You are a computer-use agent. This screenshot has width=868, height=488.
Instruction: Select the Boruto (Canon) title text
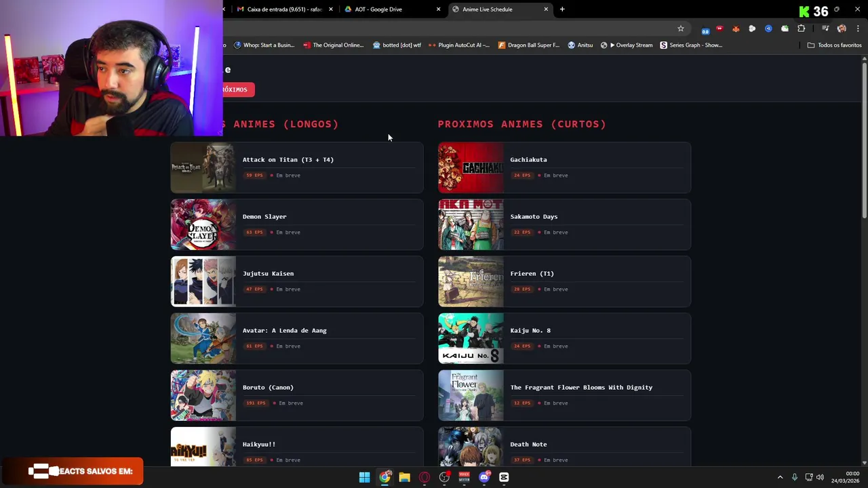coord(268,388)
